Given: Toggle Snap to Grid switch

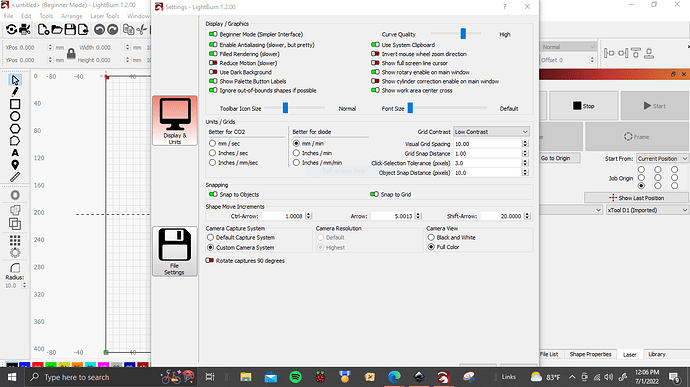Looking at the screenshot, I should coord(374,194).
